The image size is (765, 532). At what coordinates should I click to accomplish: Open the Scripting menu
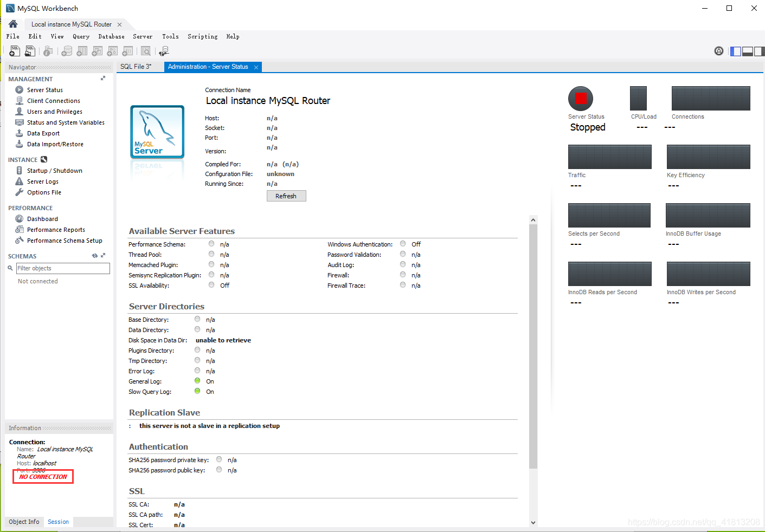tap(203, 36)
